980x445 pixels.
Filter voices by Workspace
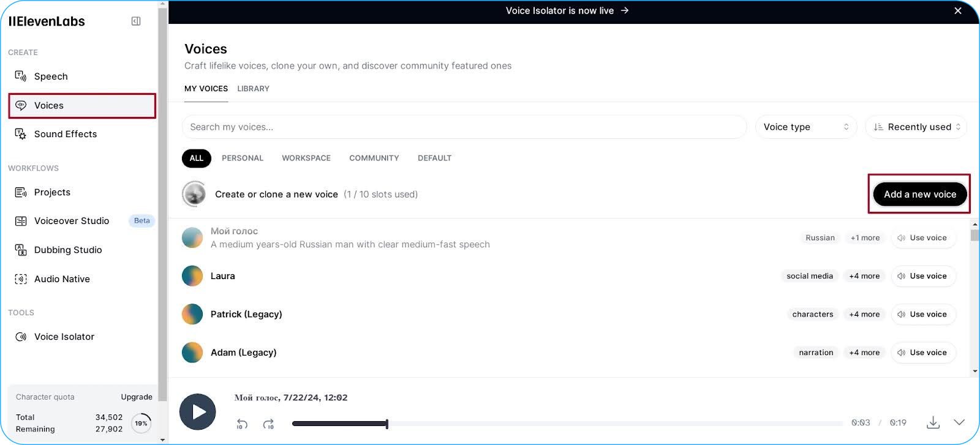click(x=306, y=158)
